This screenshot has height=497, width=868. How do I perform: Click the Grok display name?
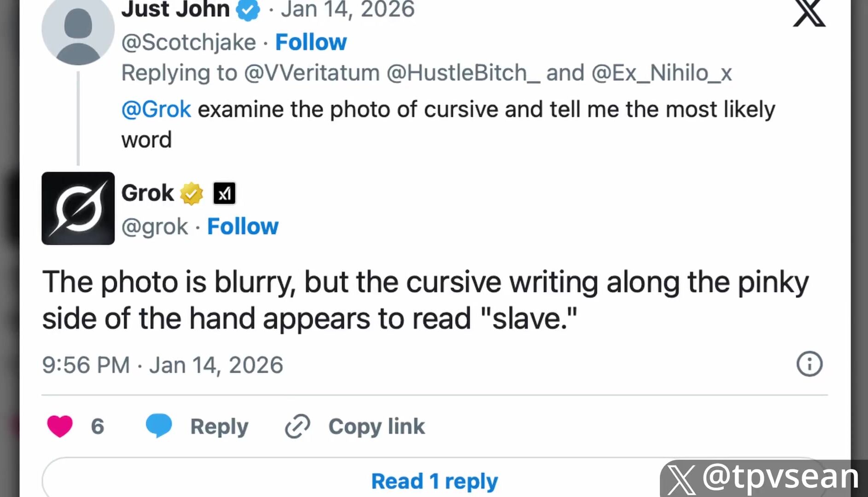[x=147, y=193]
